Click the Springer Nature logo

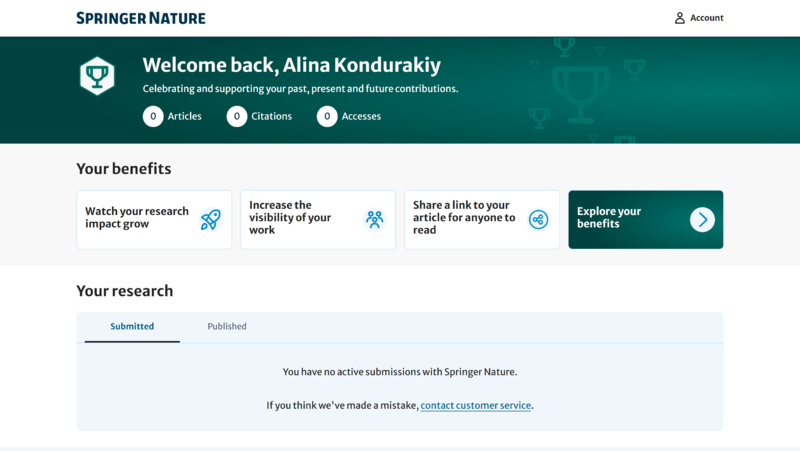pos(141,18)
